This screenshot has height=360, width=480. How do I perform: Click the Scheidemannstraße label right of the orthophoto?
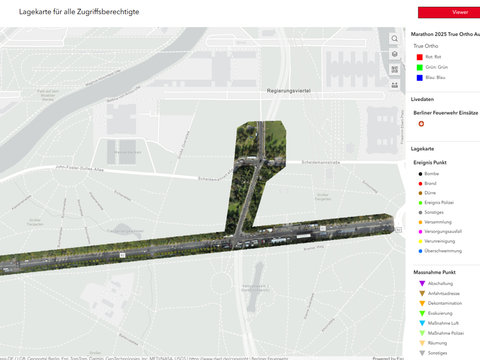320,162
